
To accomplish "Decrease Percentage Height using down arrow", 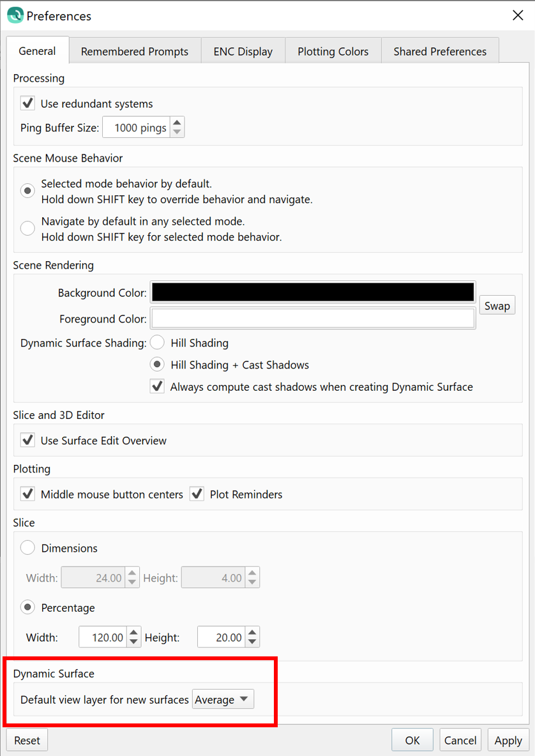I will 253,642.
